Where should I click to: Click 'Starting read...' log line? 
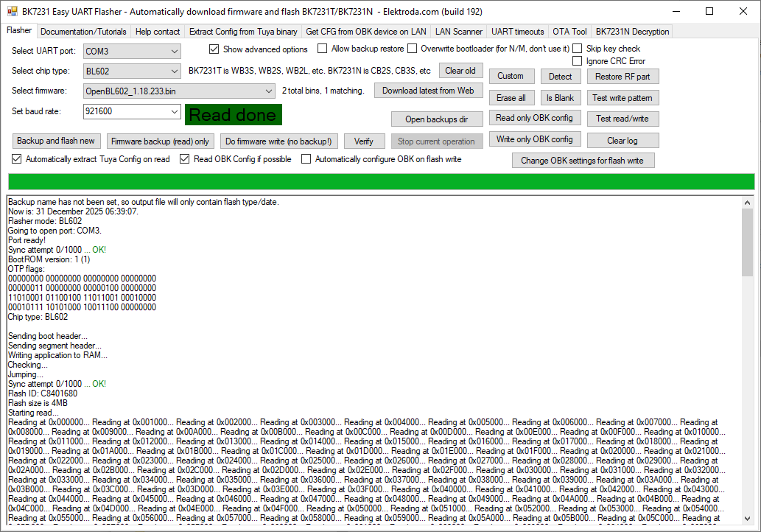(x=33, y=413)
